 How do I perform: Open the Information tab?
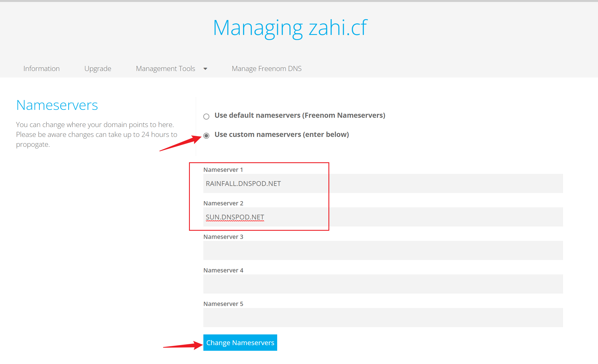(x=41, y=68)
